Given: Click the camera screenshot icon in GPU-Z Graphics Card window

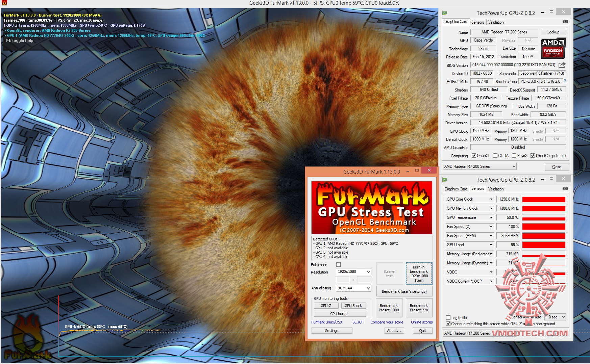Looking at the screenshot, I should (x=565, y=22).
